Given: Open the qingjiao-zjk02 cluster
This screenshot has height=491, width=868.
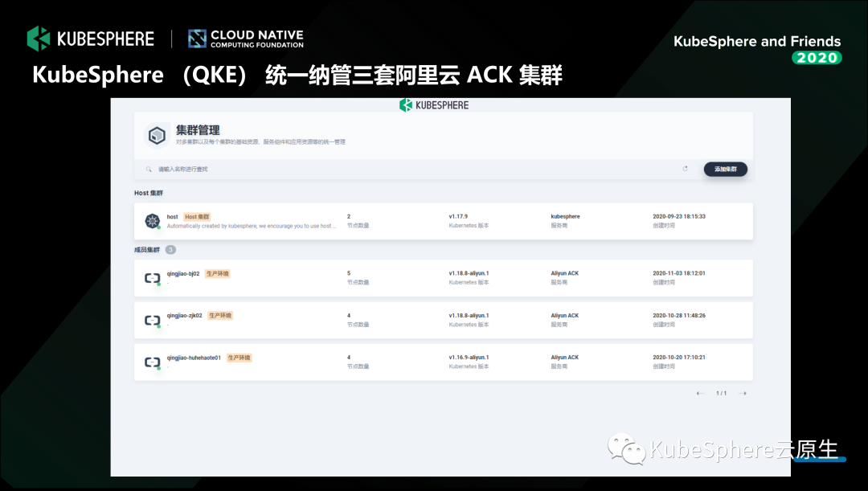Looking at the screenshot, I should point(444,320).
